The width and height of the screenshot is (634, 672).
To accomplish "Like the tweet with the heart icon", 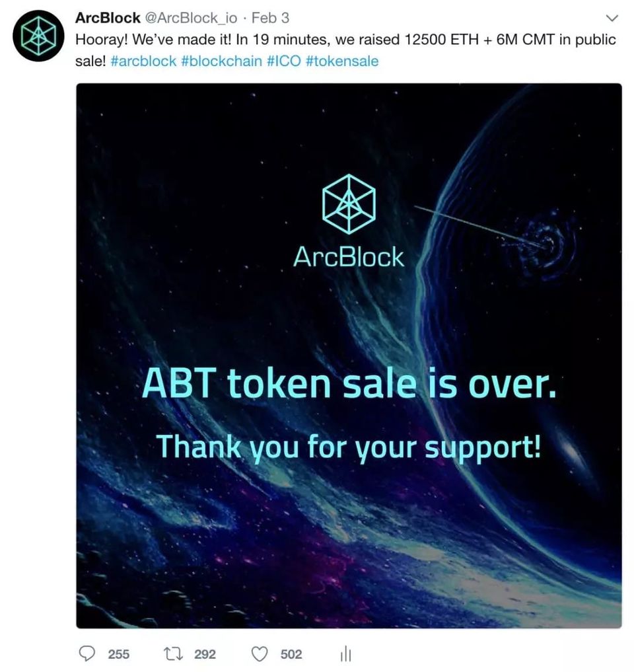I will (260, 654).
